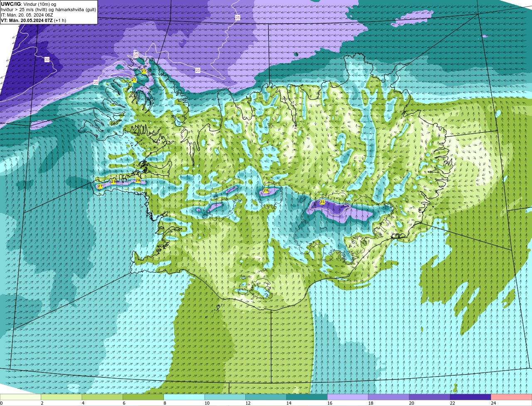Image resolution: width=532 pixels, height=406 pixels.
Task: Select the 0–2 m/s palest legend swatch
Action: coord(20,397)
